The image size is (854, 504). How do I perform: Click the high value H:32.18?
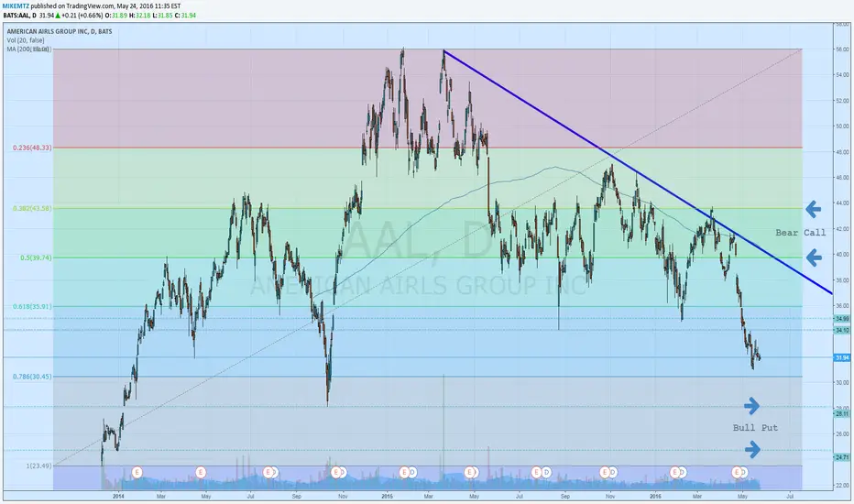[139, 16]
